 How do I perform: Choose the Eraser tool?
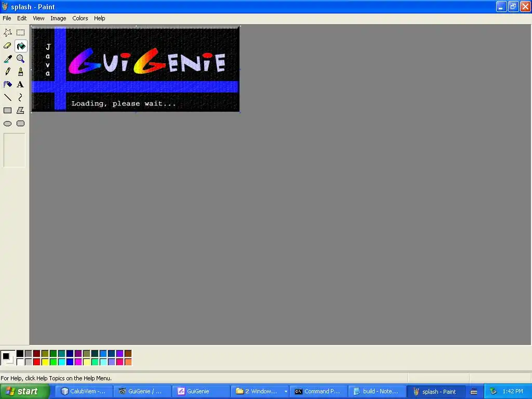[7, 46]
